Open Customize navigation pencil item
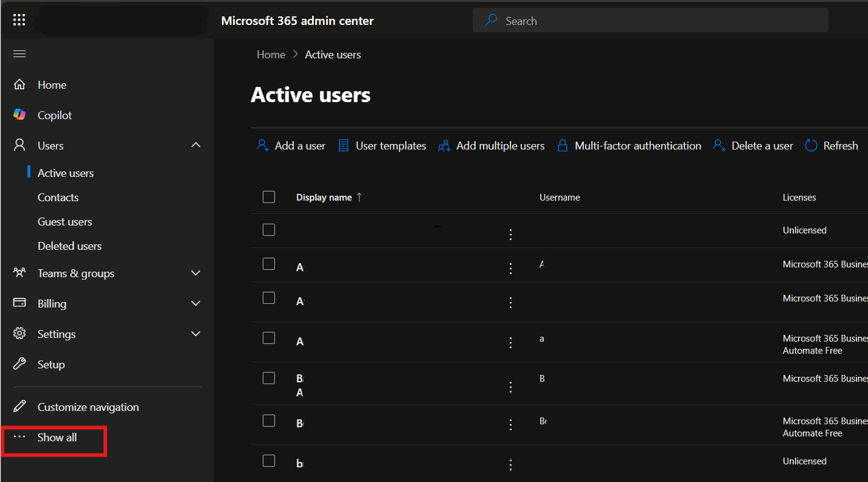 pos(76,407)
